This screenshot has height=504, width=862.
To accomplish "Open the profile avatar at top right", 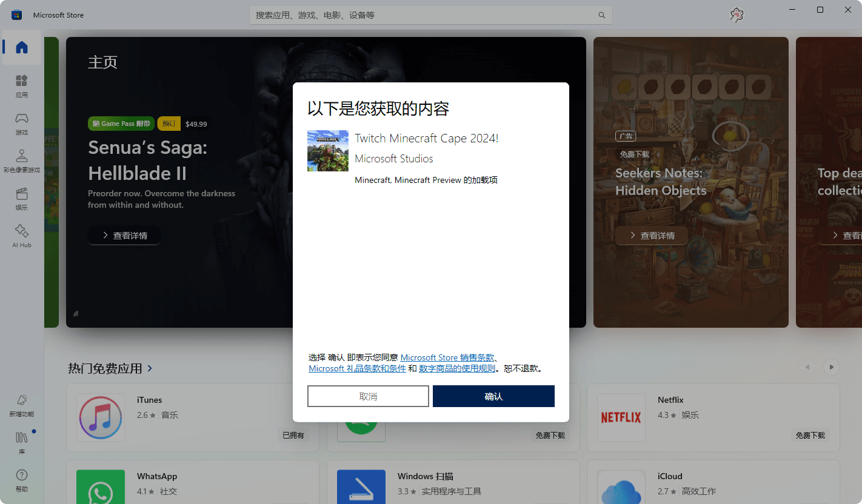I will (x=736, y=15).
